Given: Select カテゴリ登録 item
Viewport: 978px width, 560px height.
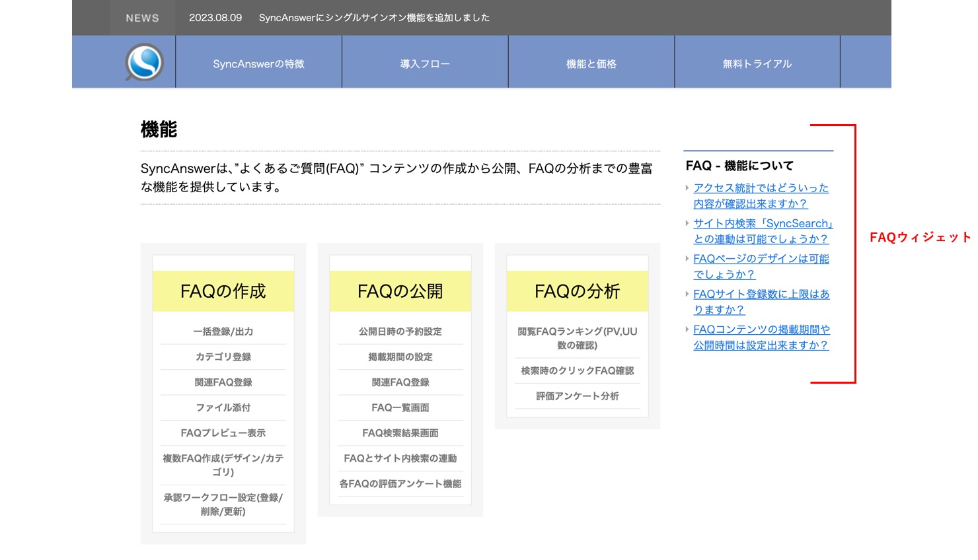Looking at the screenshot, I should click(223, 357).
